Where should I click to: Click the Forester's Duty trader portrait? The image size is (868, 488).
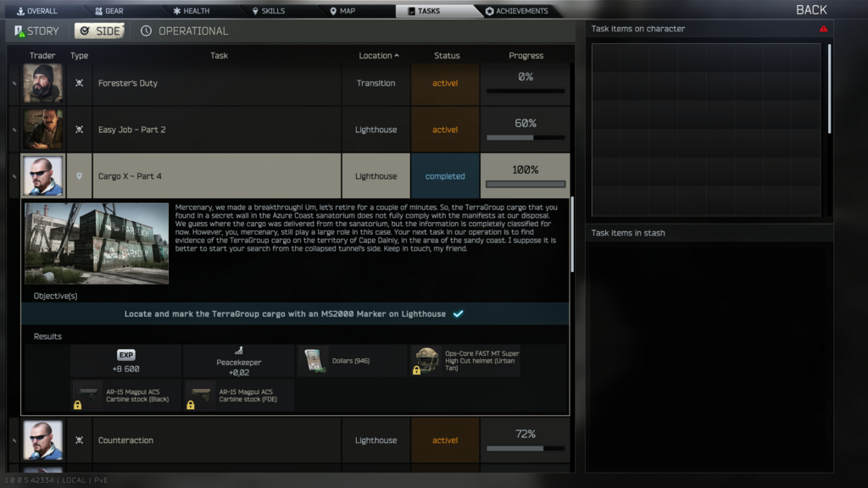tap(42, 83)
